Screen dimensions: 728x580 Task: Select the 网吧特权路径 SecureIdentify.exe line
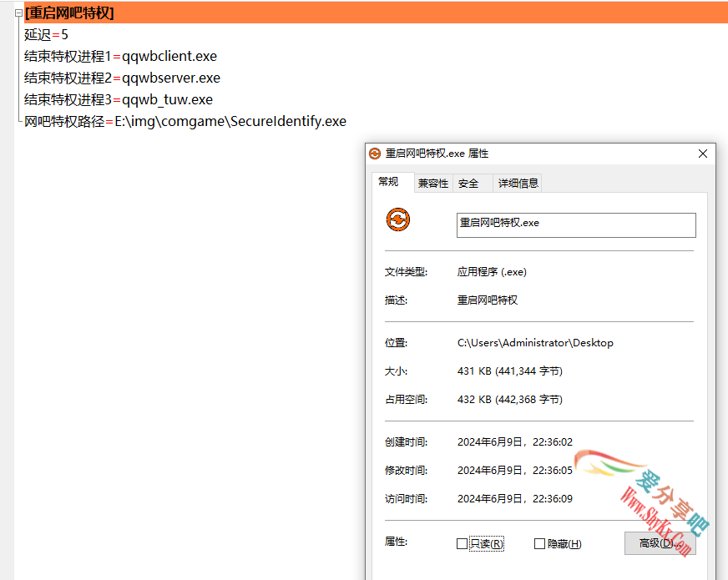[x=185, y=121]
